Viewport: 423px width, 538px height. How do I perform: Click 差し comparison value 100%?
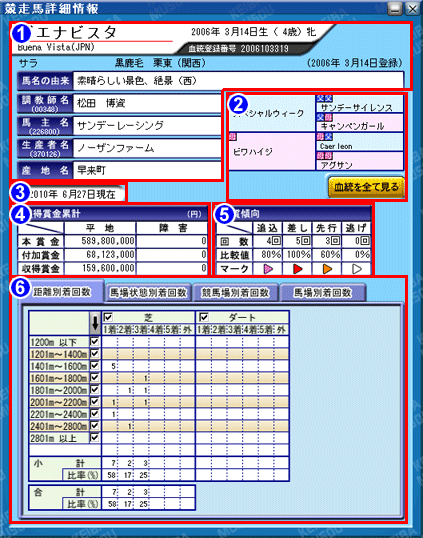[x=298, y=255]
